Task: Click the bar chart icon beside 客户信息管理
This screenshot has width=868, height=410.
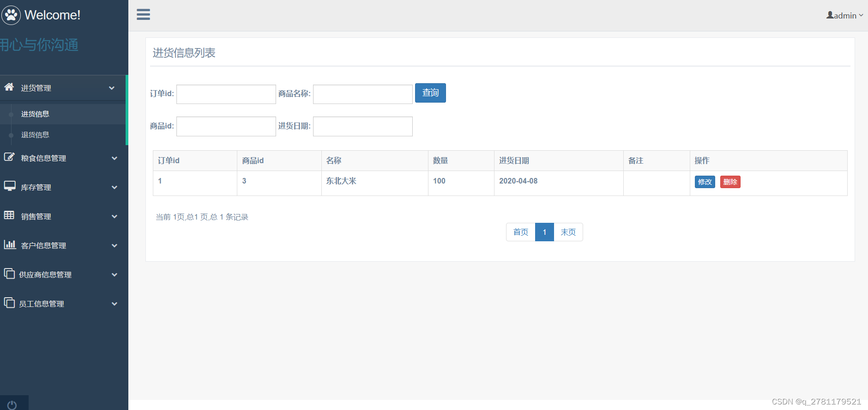Action: (x=10, y=245)
